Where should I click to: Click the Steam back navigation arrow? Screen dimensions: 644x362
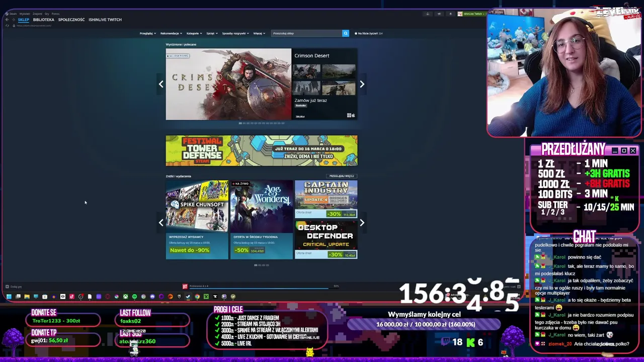tap(7, 20)
